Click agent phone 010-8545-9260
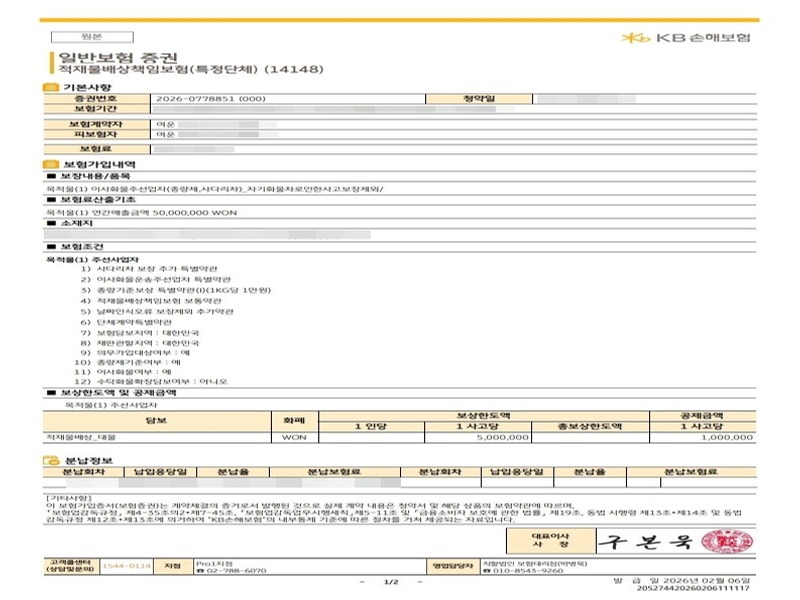 pos(523,570)
